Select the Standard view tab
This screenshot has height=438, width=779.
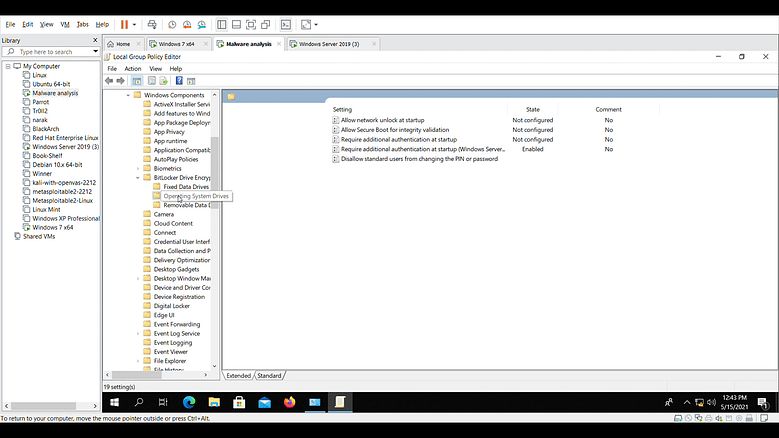269,376
